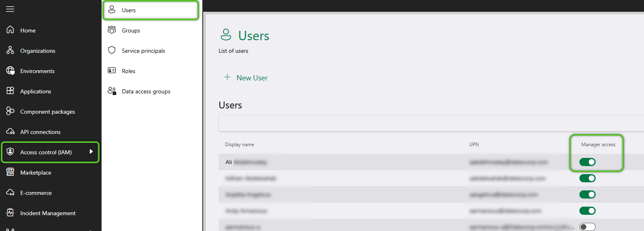
Task: Enable the switched-off Manager access toggle
Action: click(587, 227)
